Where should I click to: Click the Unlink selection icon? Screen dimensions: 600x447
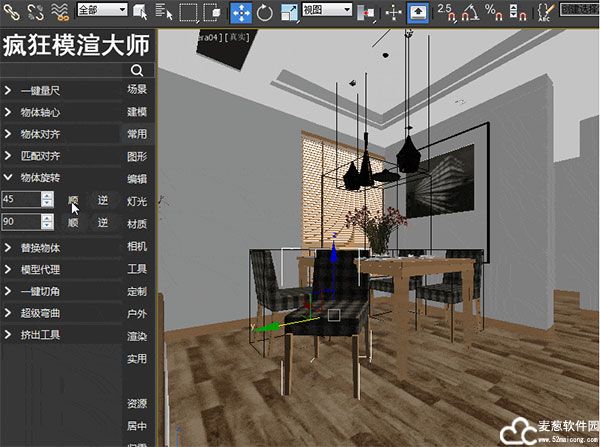[36, 12]
